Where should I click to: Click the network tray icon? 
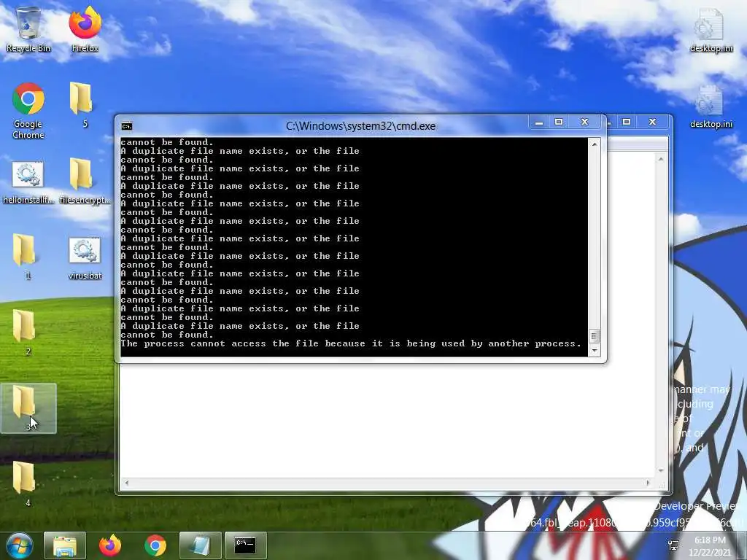click(x=673, y=545)
